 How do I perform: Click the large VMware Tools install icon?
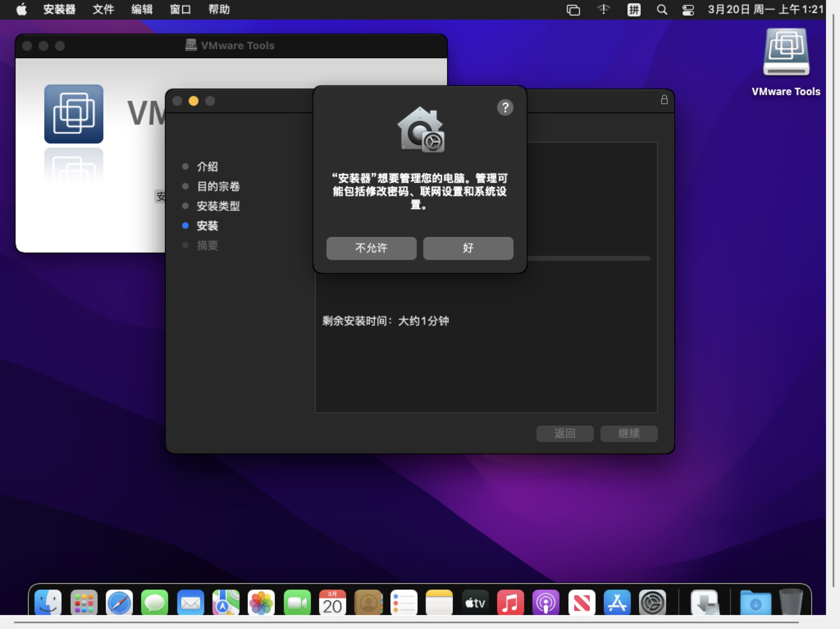(74, 114)
